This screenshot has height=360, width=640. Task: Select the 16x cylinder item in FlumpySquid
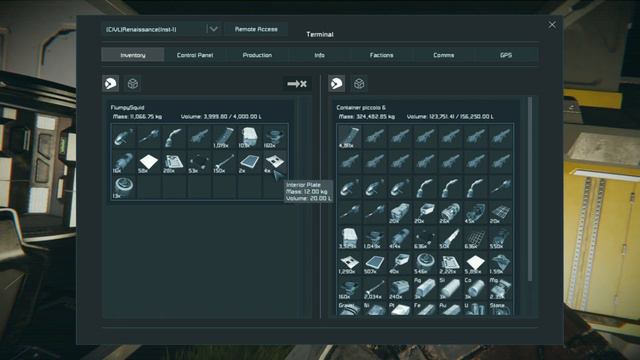click(124, 162)
